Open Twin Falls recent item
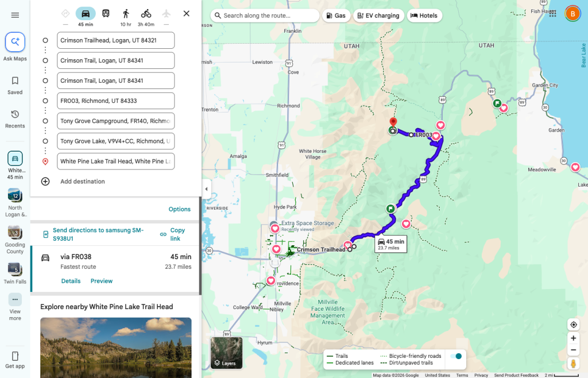Image resolution: width=588 pixels, height=378 pixels. tap(15, 273)
